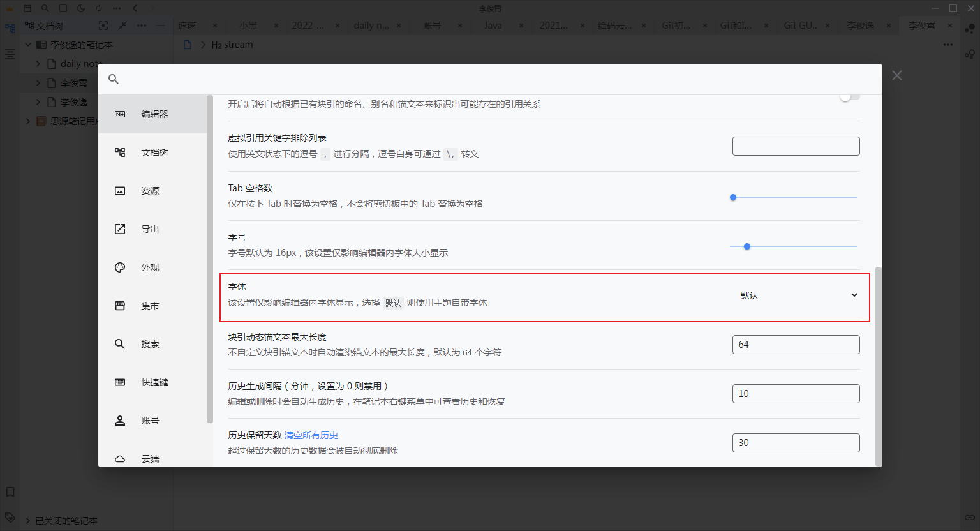Open the tag panel icon at bottom left
Screen dimensions: 980x531
click(10, 518)
